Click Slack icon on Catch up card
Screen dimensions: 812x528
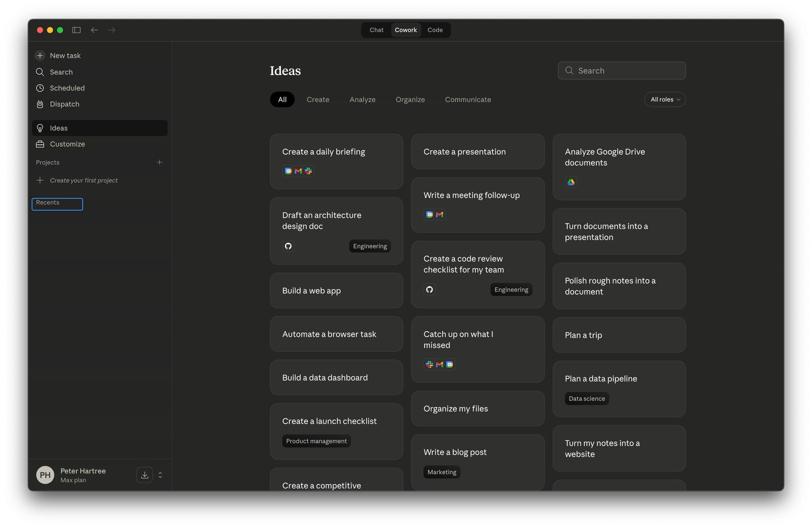[x=429, y=364]
